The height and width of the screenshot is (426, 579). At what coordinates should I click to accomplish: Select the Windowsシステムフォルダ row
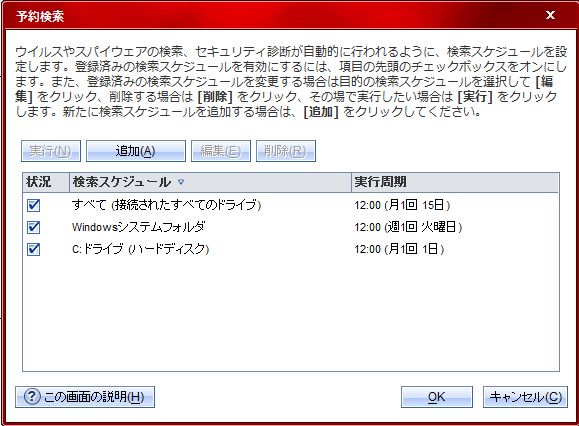(291, 227)
